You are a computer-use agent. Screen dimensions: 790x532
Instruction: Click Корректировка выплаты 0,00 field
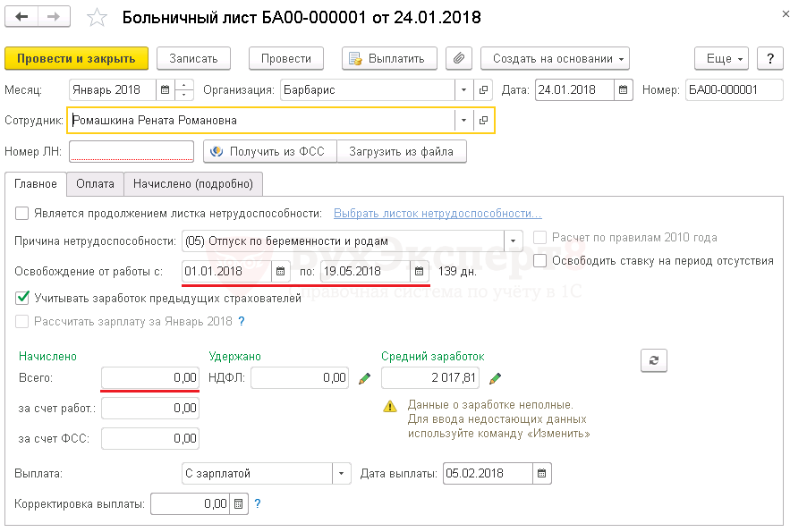coord(191,503)
